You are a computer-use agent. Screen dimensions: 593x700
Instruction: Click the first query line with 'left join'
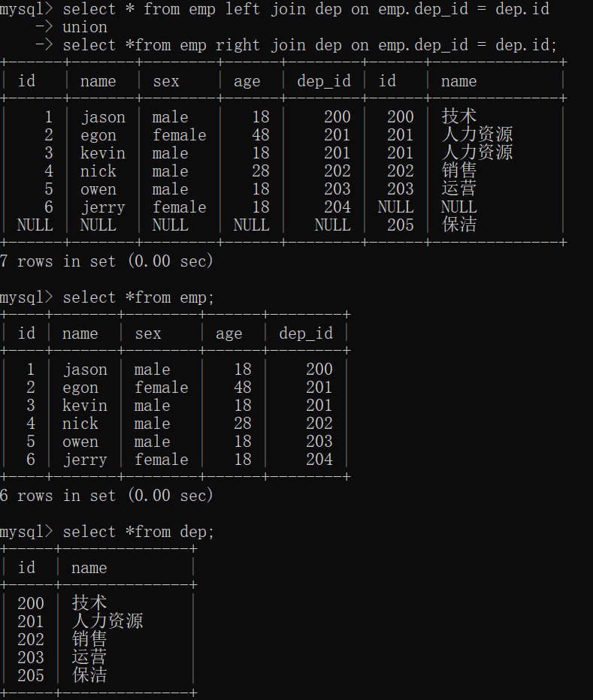click(275, 9)
